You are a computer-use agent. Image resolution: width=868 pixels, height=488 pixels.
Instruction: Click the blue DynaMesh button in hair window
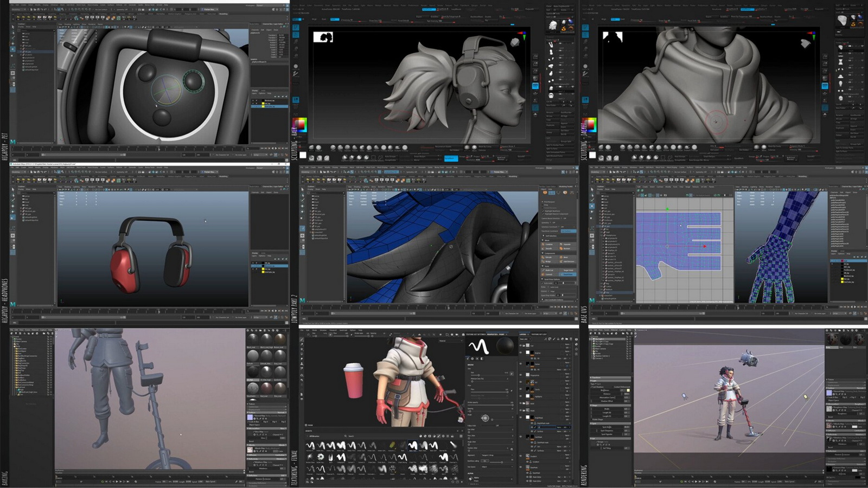[451, 158]
